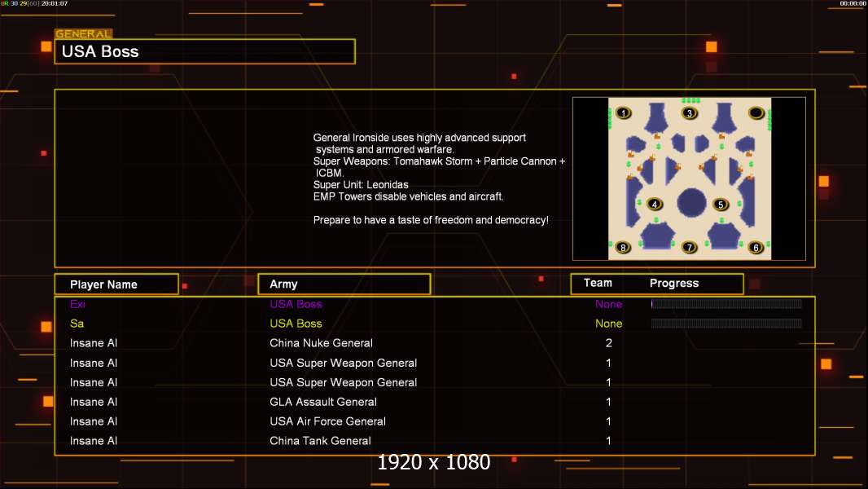Click the Team column header

tap(598, 283)
